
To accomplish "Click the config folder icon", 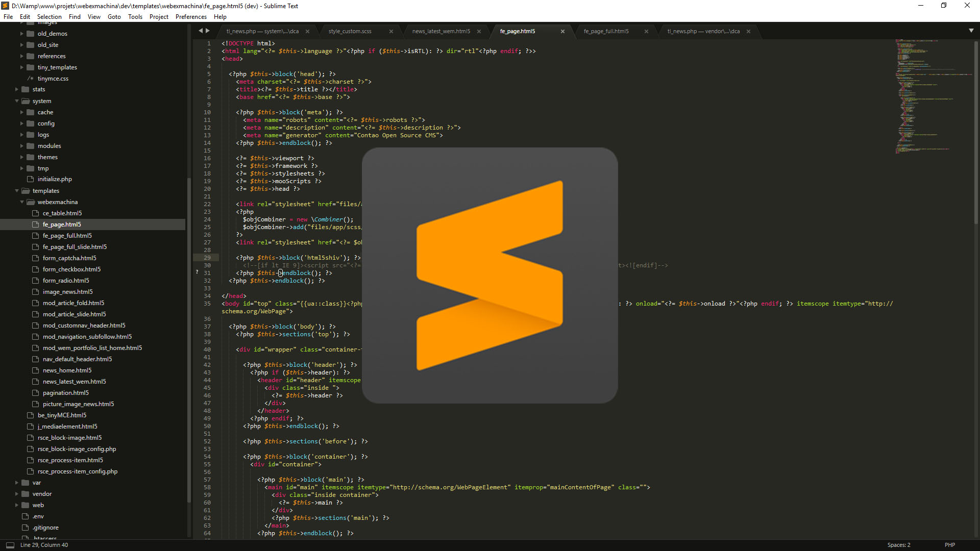I will coord(30,123).
